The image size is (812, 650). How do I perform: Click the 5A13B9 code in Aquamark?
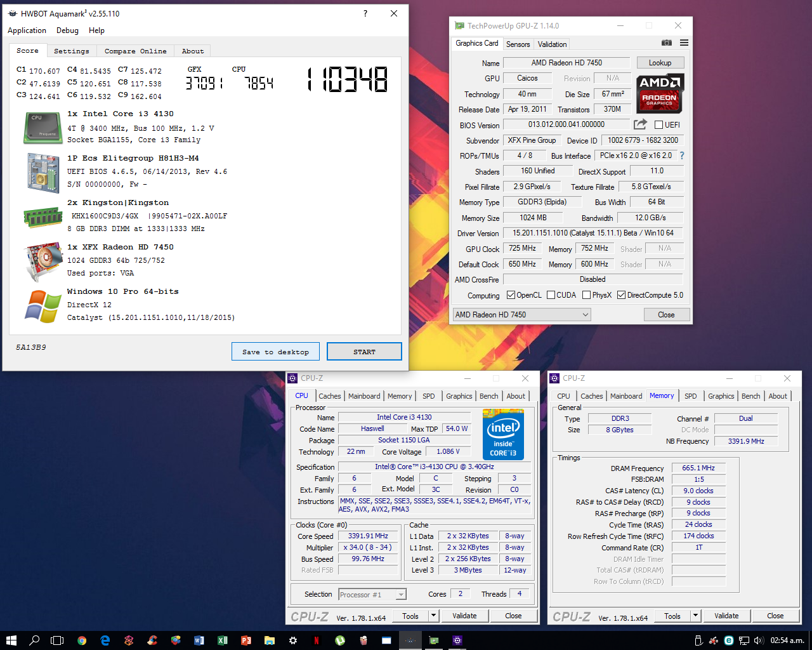[x=30, y=348]
